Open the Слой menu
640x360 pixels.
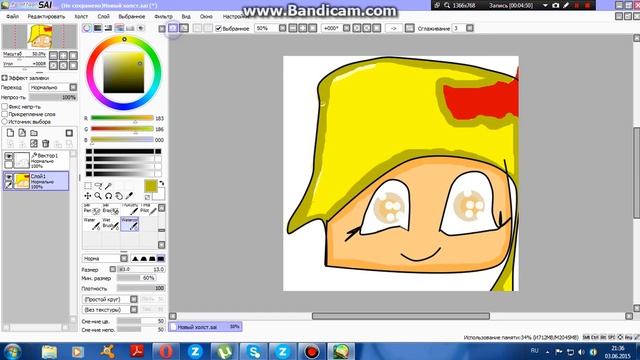coord(103,16)
